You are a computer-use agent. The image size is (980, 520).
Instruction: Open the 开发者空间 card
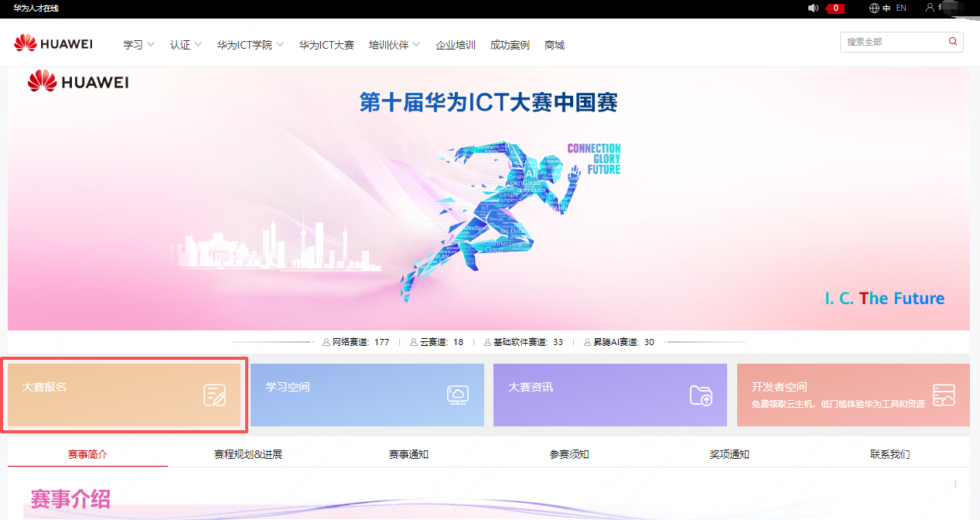click(x=852, y=395)
